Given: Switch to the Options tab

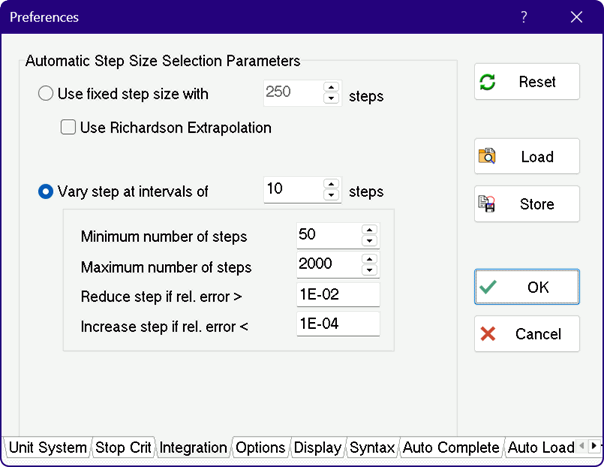Looking at the screenshot, I should [261, 448].
